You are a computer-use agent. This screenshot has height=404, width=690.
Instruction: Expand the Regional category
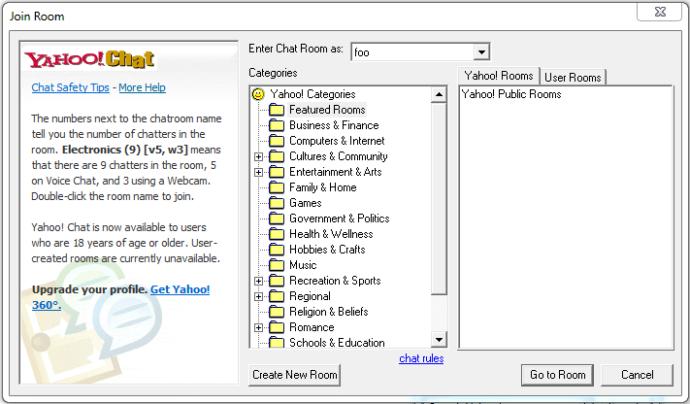pos(259,297)
